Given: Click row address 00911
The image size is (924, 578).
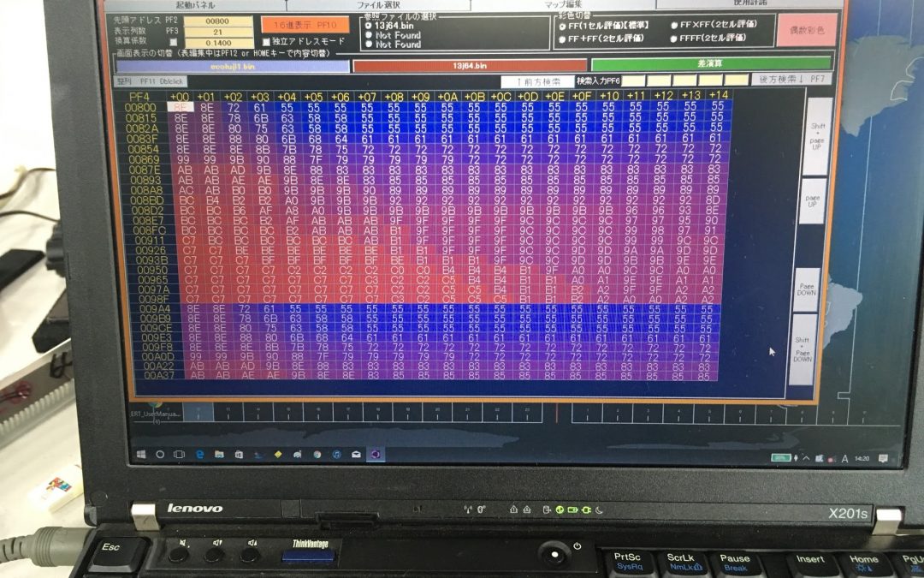Looking at the screenshot, I should (x=151, y=241).
